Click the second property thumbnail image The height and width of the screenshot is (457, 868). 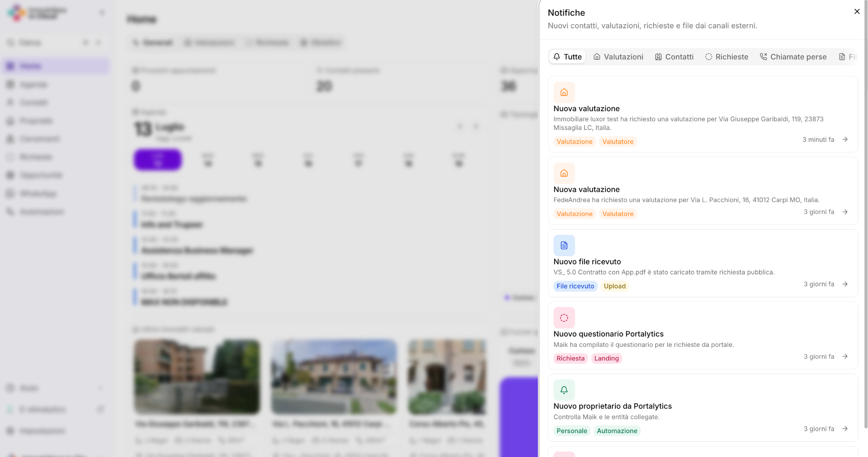[x=334, y=377]
